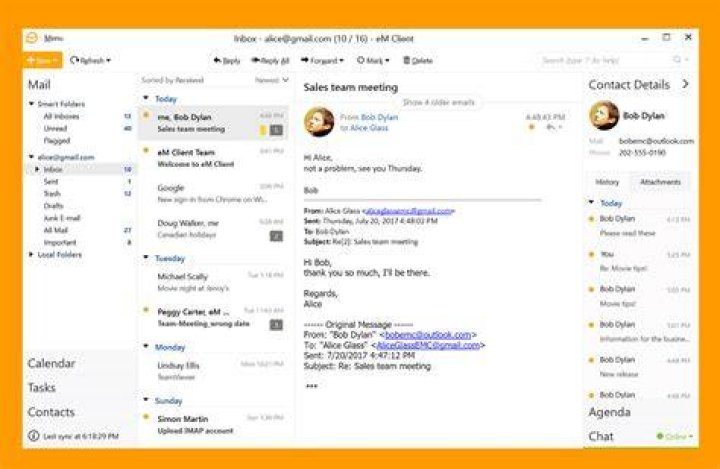Open the Newest sort order dropdown
720x469 pixels.
pos(272,80)
